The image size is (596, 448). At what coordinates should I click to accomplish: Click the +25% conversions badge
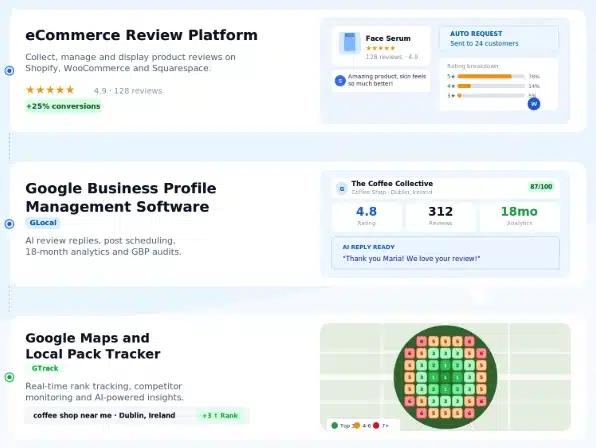(63, 106)
